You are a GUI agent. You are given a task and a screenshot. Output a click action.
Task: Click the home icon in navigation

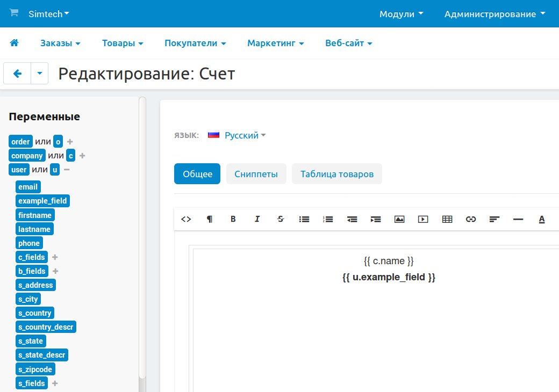pyautogui.click(x=15, y=43)
